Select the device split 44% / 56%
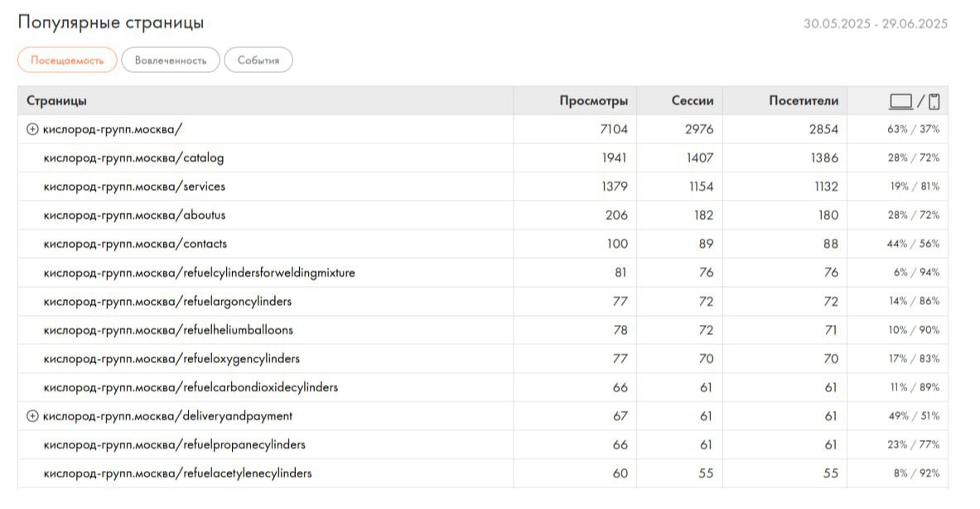 point(913,245)
